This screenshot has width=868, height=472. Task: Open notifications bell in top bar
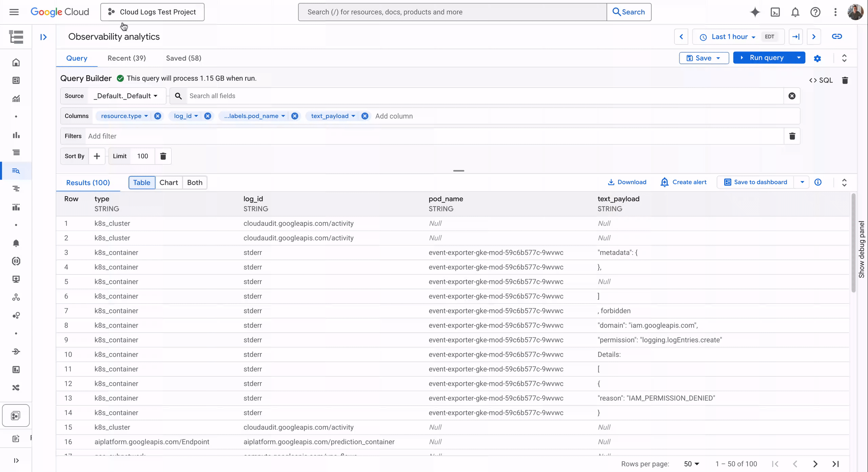tap(795, 12)
